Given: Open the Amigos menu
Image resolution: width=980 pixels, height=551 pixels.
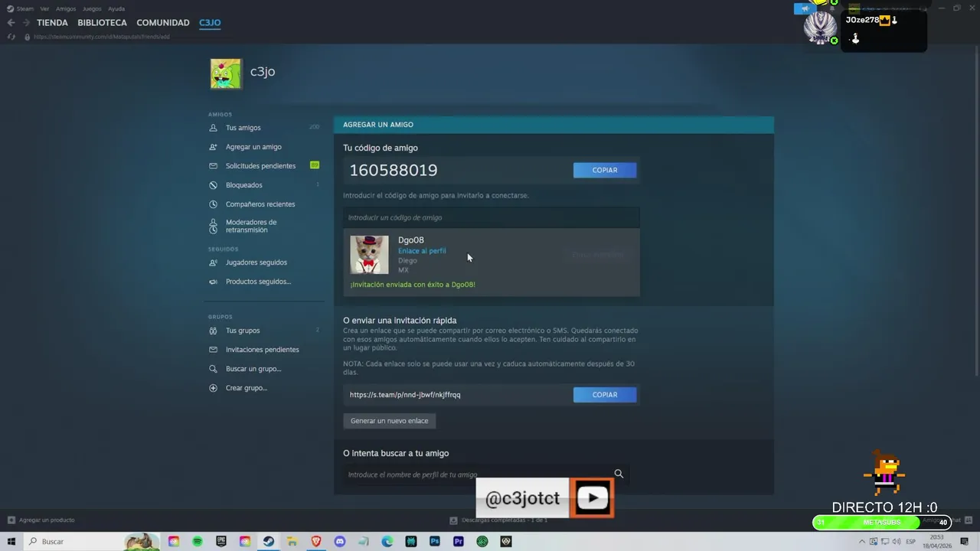Looking at the screenshot, I should pos(66,9).
